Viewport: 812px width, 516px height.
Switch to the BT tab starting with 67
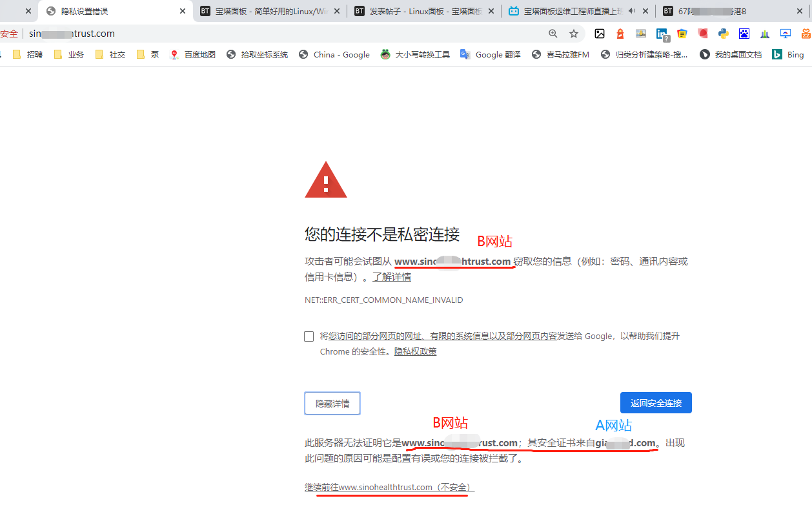(x=734, y=11)
